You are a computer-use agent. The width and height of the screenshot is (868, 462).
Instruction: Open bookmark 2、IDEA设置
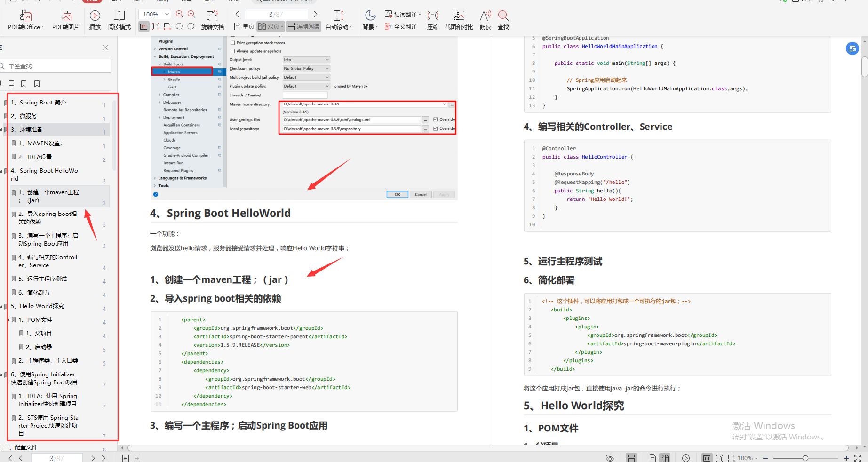35,157
